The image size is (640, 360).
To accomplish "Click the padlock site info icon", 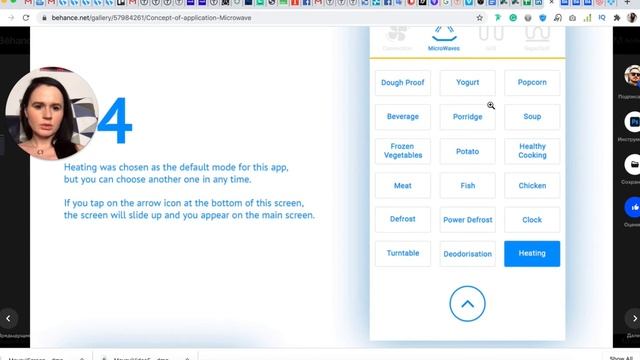I will [x=44, y=18].
